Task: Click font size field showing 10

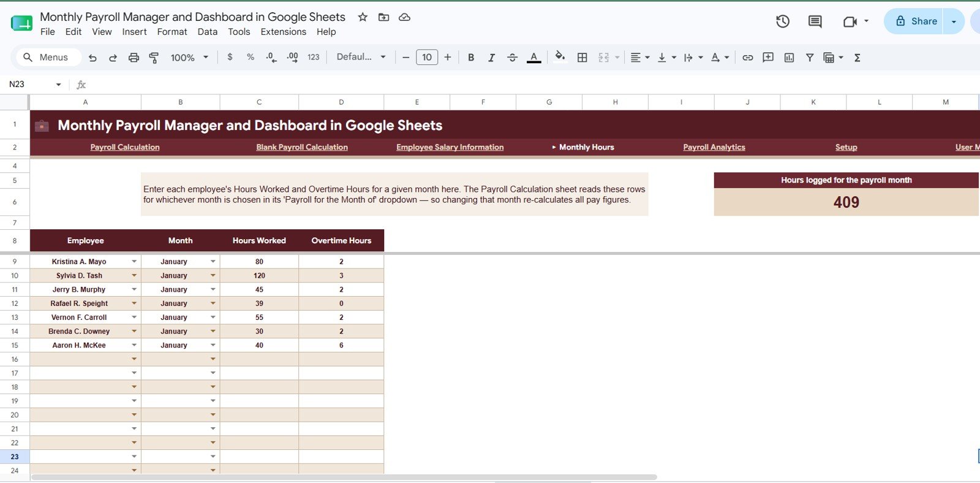Action: [427, 57]
